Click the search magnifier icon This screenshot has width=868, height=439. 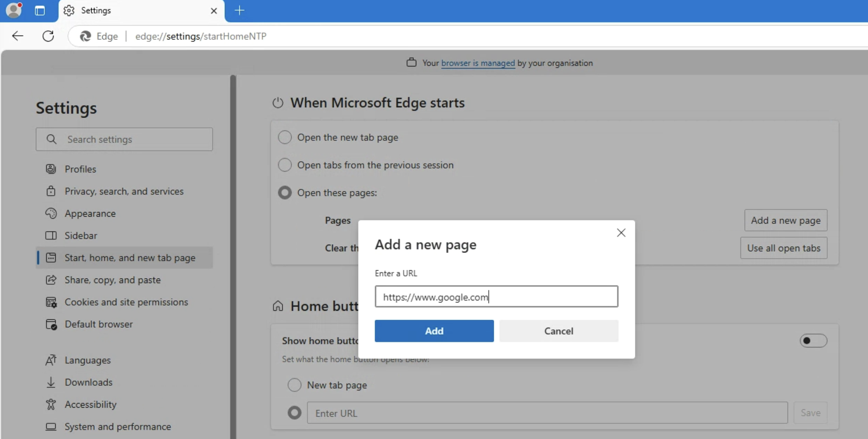[52, 139]
